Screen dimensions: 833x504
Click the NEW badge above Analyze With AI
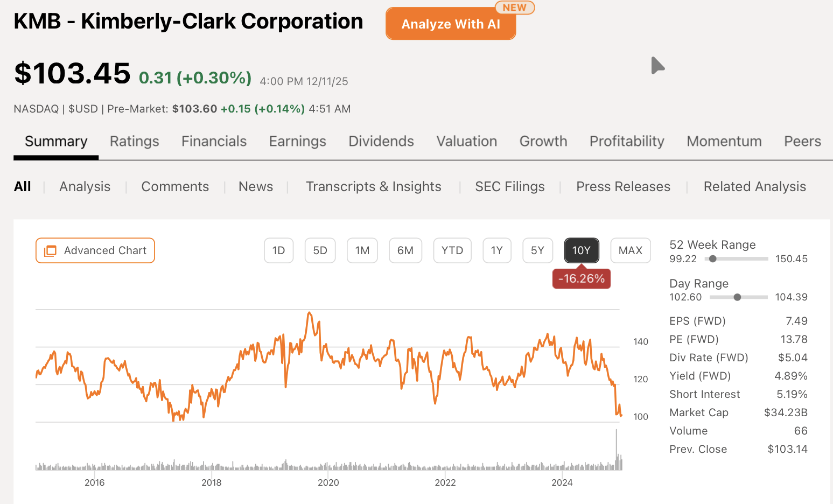click(x=515, y=8)
